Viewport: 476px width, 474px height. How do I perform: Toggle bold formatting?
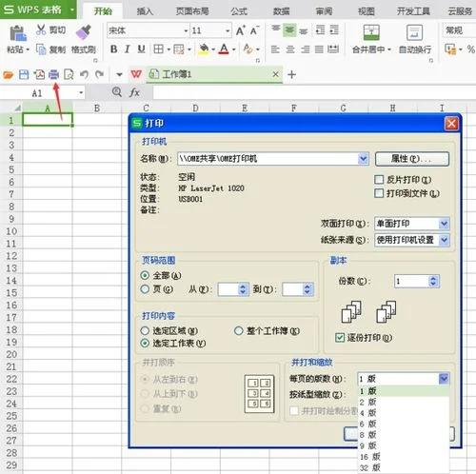click(x=113, y=49)
